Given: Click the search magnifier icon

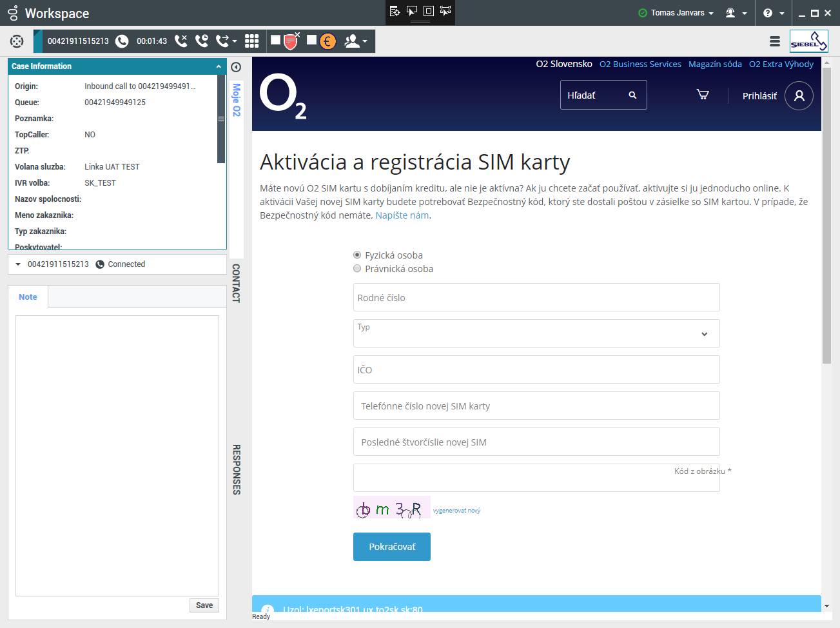Looking at the screenshot, I should point(633,95).
